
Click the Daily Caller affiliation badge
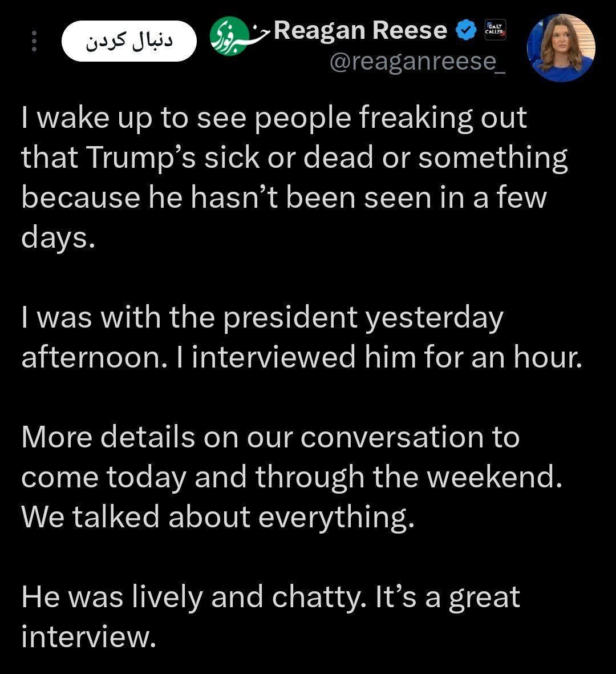pos(495,30)
